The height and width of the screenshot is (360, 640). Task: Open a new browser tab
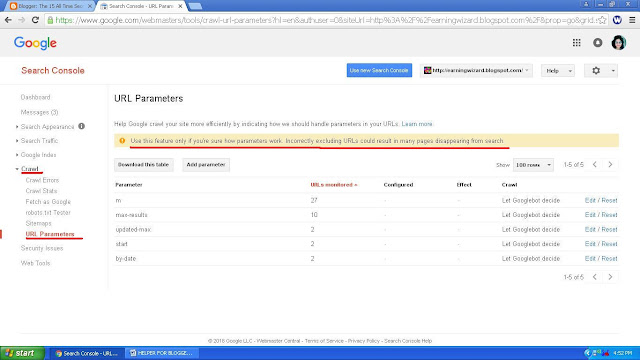195,6
